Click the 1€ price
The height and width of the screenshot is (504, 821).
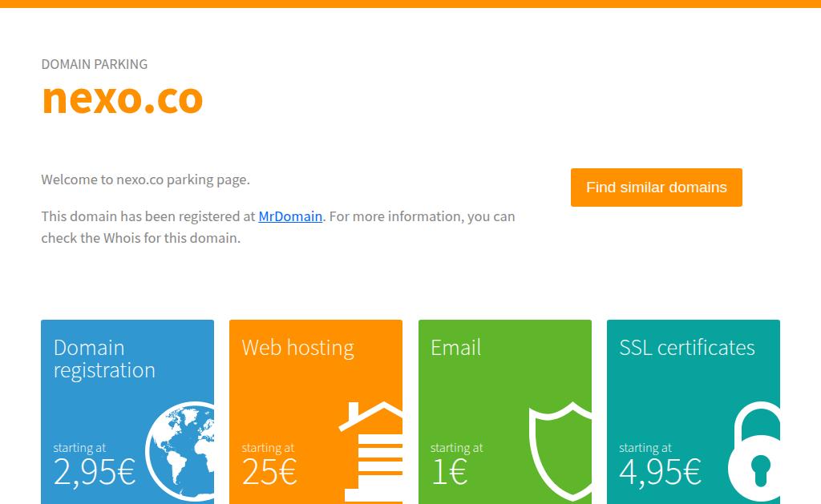(x=449, y=472)
